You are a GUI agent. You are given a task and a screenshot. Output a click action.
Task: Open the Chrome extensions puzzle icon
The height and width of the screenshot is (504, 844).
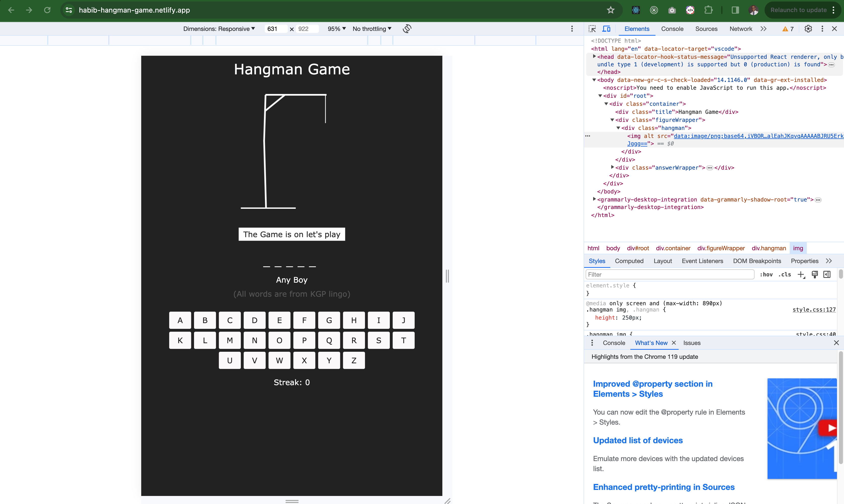[708, 10]
